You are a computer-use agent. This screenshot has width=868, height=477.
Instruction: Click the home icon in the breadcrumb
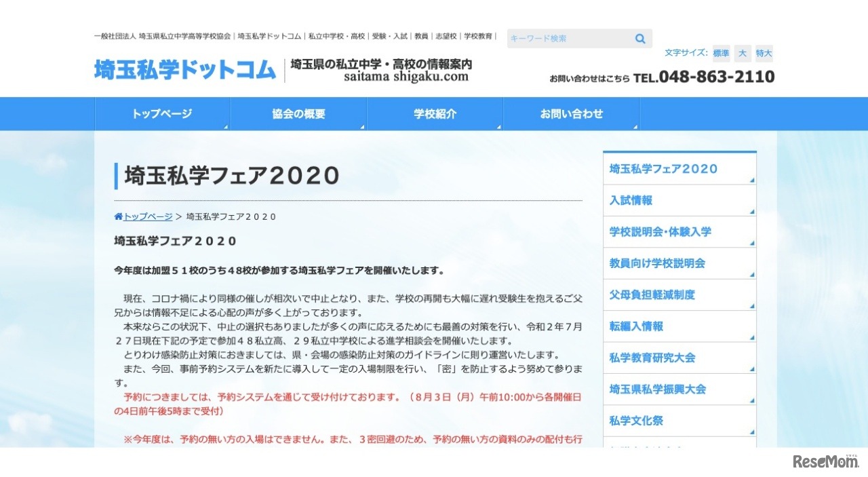click(x=118, y=216)
